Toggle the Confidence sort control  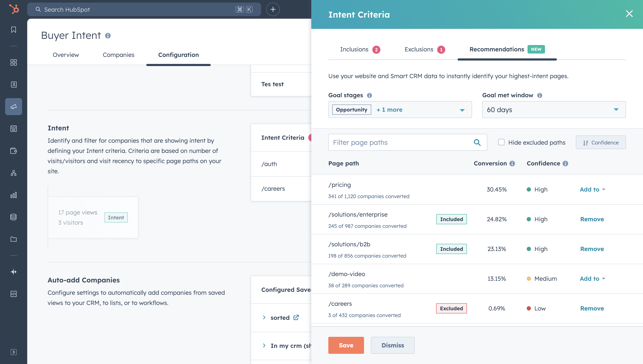click(x=600, y=142)
